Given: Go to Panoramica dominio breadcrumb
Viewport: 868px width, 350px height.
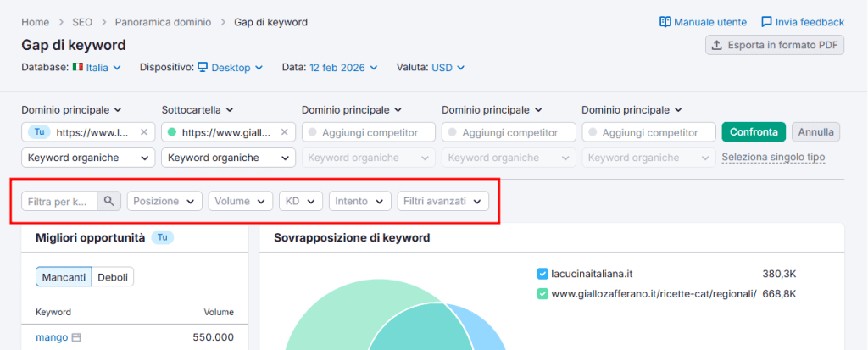Looking at the screenshot, I should tap(163, 22).
